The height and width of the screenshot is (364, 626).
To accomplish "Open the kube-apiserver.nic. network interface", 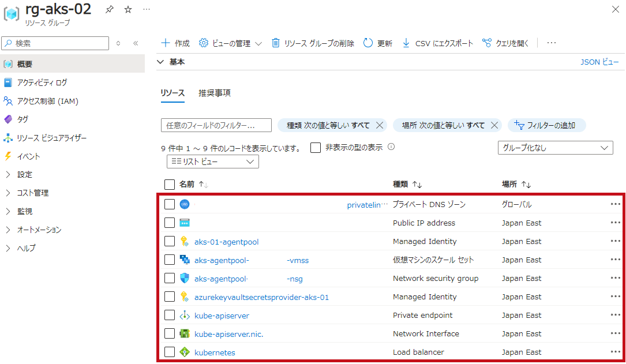I will tap(228, 334).
